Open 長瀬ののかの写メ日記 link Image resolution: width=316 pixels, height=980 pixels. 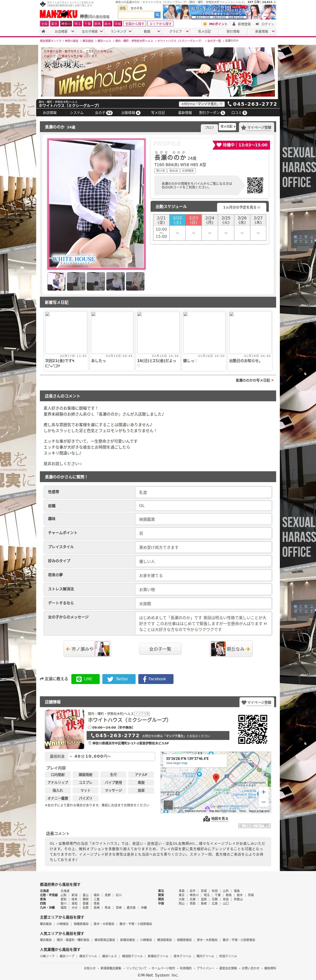pos(254,380)
